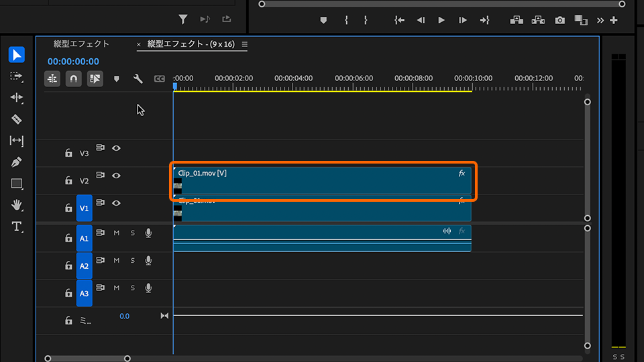The width and height of the screenshot is (644, 362).
Task: Open the Rectangle tool group
Action: [x=17, y=184]
